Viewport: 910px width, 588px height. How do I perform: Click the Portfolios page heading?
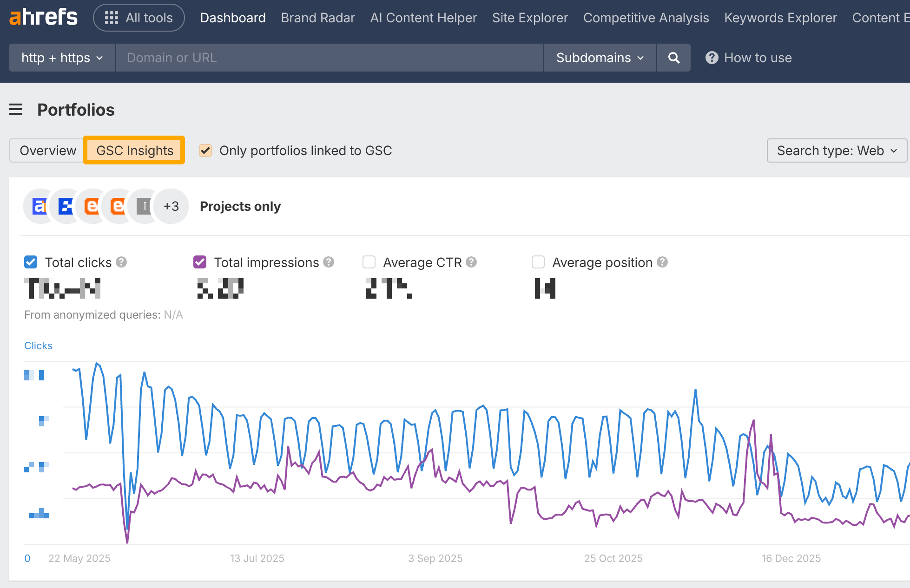[x=76, y=110]
